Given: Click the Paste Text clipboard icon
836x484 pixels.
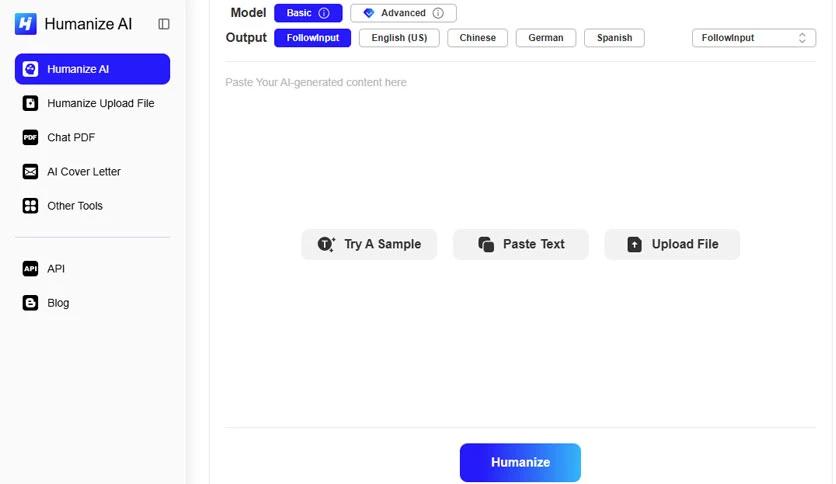Looking at the screenshot, I should pos(486,244).
